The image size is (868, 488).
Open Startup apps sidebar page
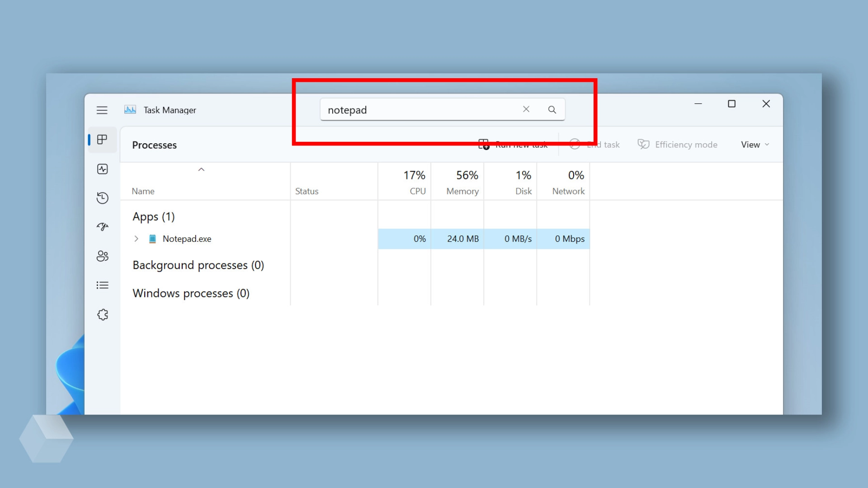tap(103, 227)
